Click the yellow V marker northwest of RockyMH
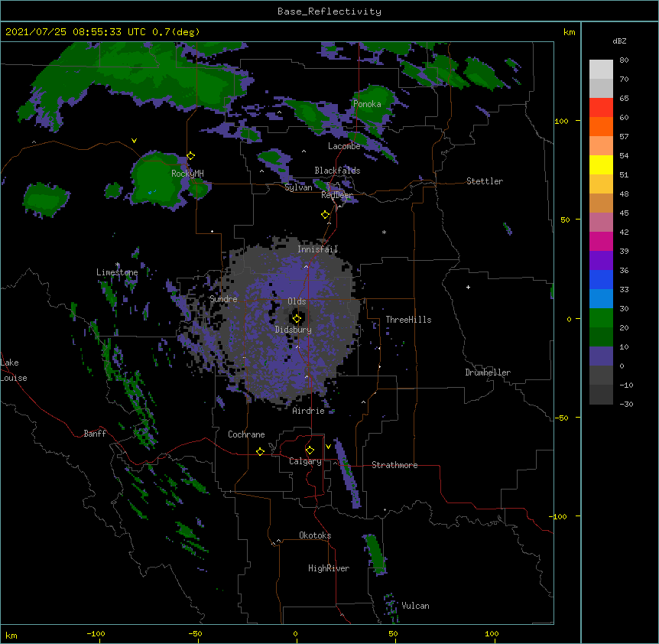 (134, 141)
